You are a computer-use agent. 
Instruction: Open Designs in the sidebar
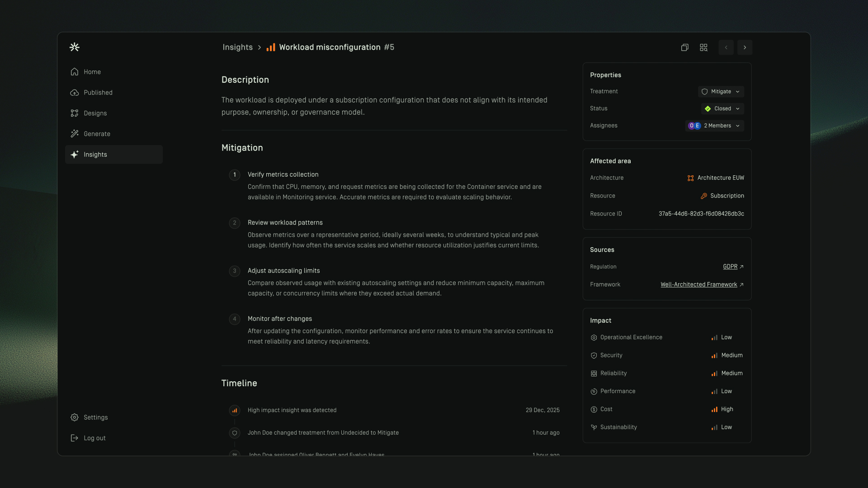point(95,113)
